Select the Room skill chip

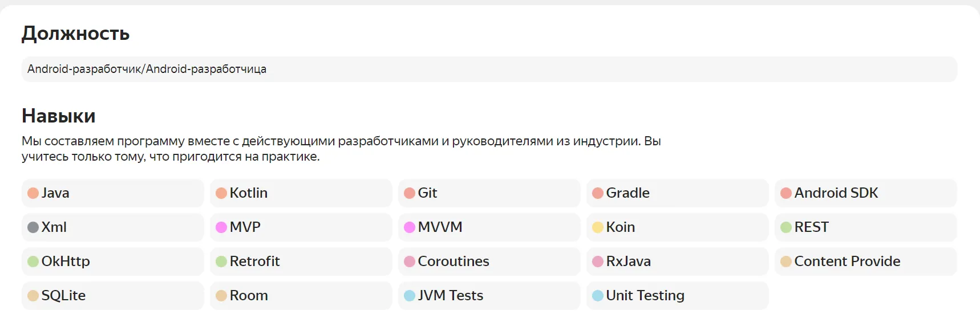click(x=301, y=296)
